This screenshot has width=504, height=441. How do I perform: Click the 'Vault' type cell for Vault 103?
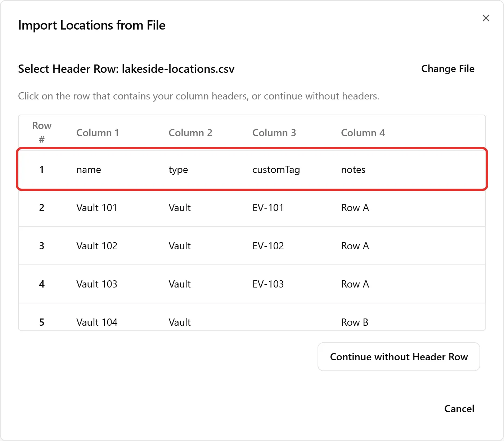click(x=180, y=284)
